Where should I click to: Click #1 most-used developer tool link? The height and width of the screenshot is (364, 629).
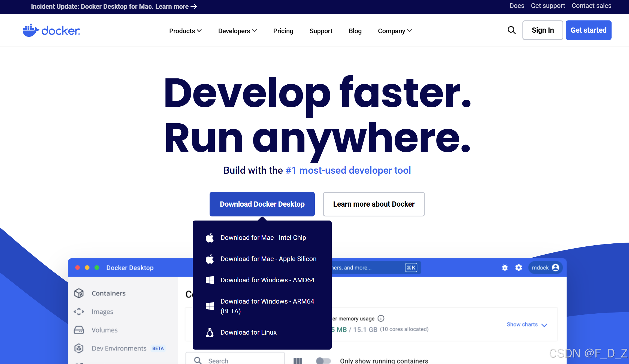[x=348, y=170]
